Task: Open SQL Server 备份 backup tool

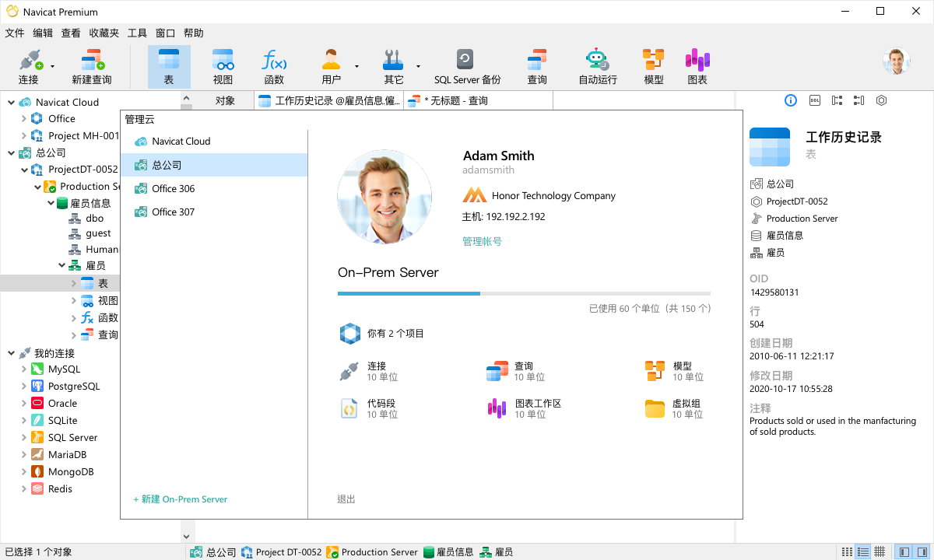Action: (467, 66)
